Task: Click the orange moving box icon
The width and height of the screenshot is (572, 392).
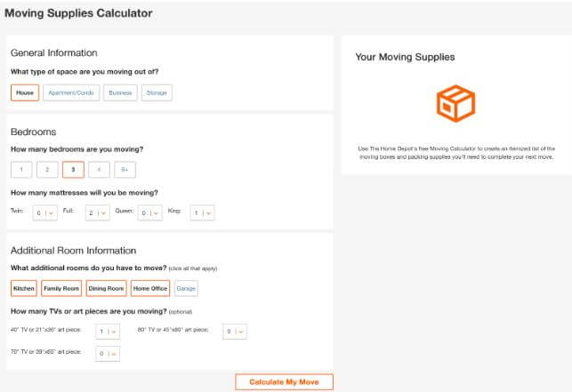Action: point(456,104)
